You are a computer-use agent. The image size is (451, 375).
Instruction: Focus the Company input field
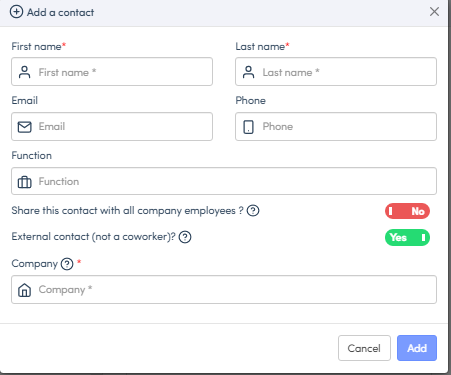pos(224,290)
